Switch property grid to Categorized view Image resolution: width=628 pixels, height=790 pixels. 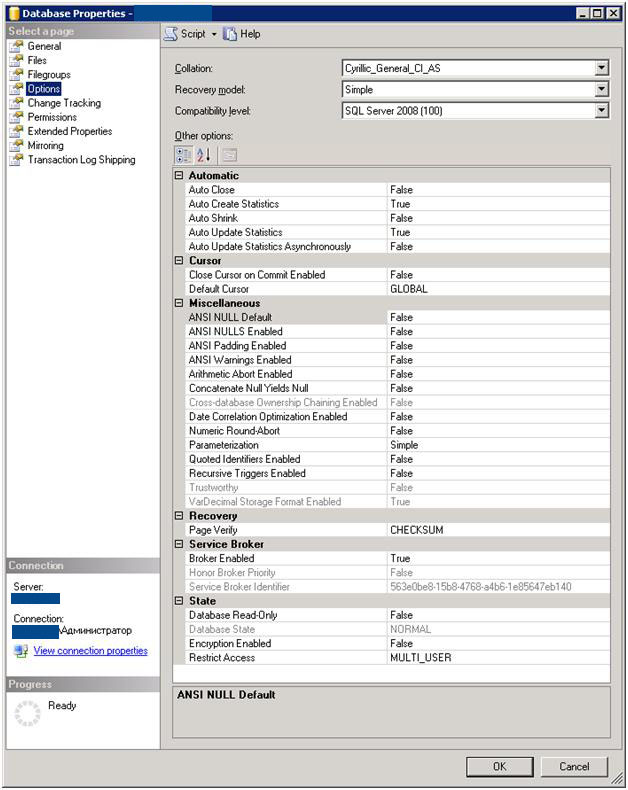[x=184, y=155]
